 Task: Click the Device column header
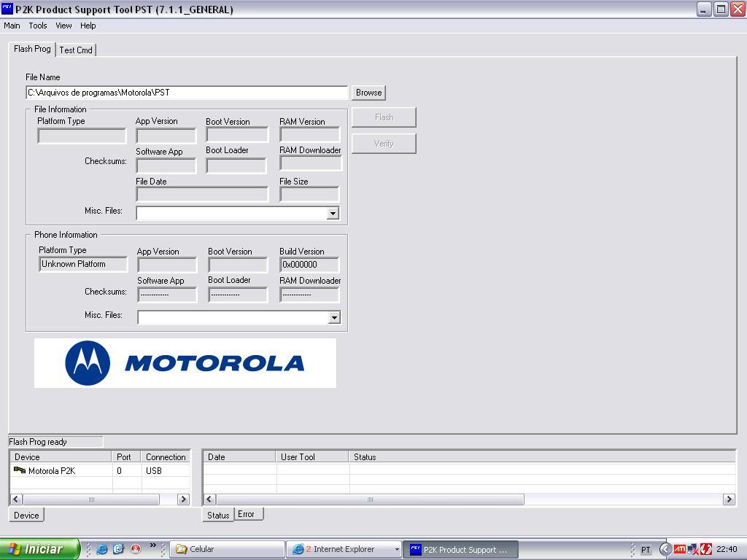coord(61,457)
